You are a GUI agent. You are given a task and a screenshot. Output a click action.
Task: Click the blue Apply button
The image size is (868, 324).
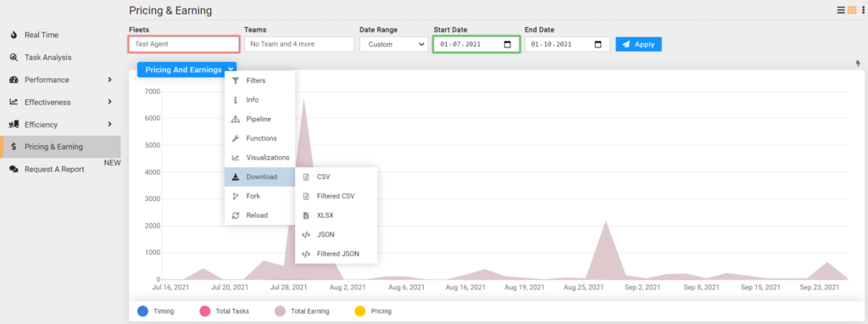pyautogui.click(x=638, y=44)
